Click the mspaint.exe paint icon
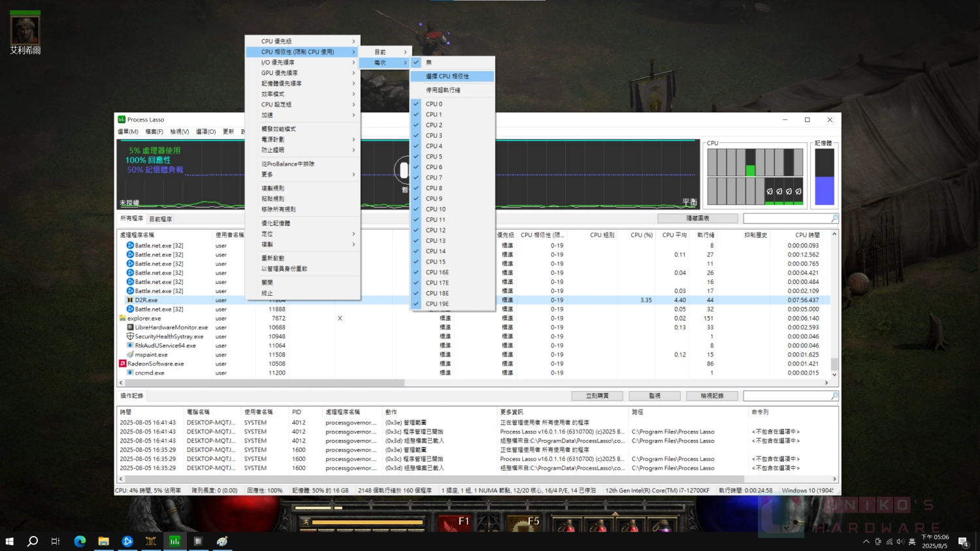The height and width of the screenshot is (551, 980). pyautogui.click(x=130, y=354)
